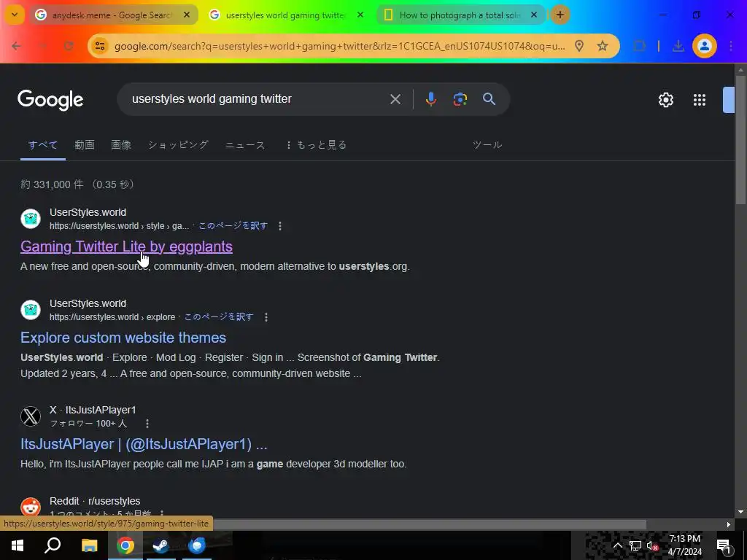This screenshot has height=560, width=747.
Task: Open the tab search dropdown arrow
Action: pyautogui.click(x=15, y=15)
